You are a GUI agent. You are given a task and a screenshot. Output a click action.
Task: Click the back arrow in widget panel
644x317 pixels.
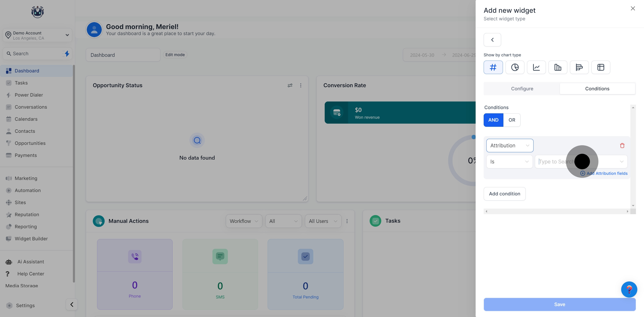click(492, 40)
